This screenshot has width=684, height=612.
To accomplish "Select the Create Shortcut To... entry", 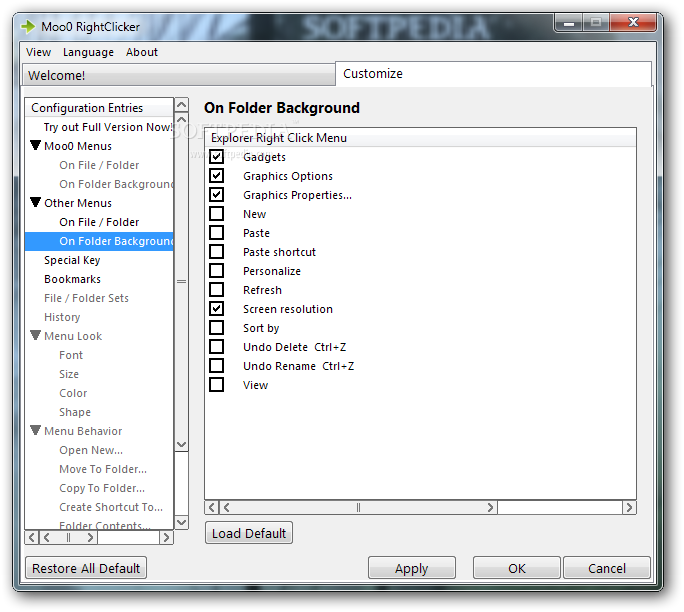I will coord(111,507).
